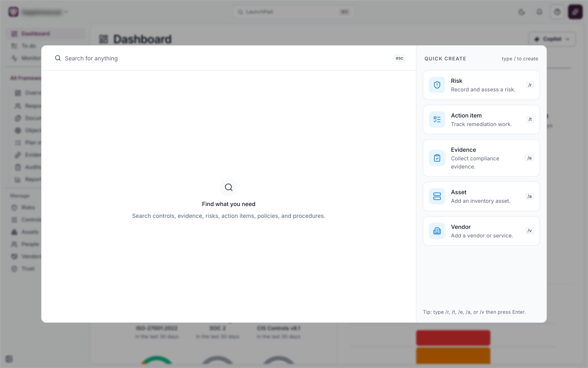Click the magnifier icon beside Search for anything
The height and width of the screenshot is (368, 588).
click(58, 58)
